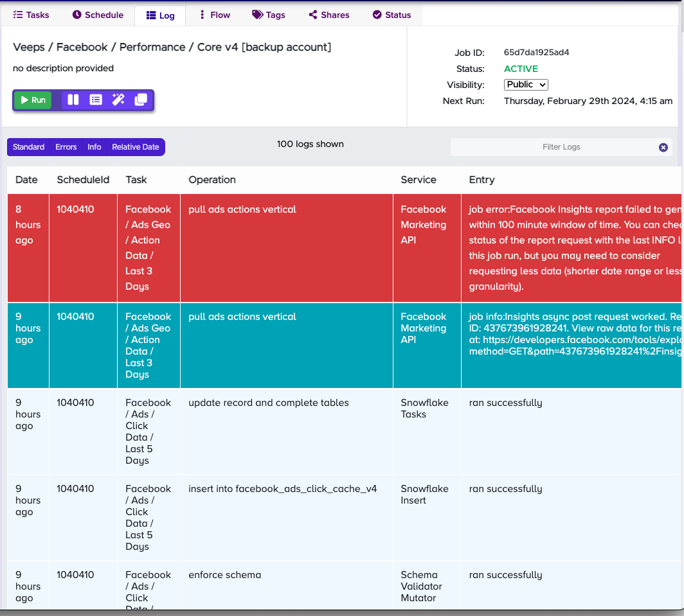Toggle the Info log filter
Viewport: 684px width, 616px height.
(x=94, y=147)
